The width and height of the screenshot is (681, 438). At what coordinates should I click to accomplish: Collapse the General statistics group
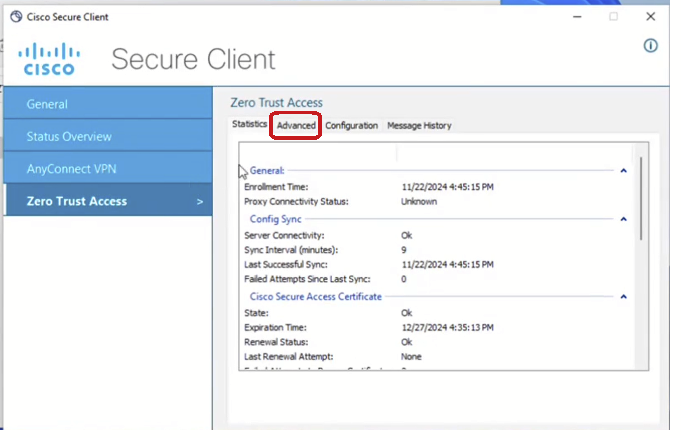(623, 171)
